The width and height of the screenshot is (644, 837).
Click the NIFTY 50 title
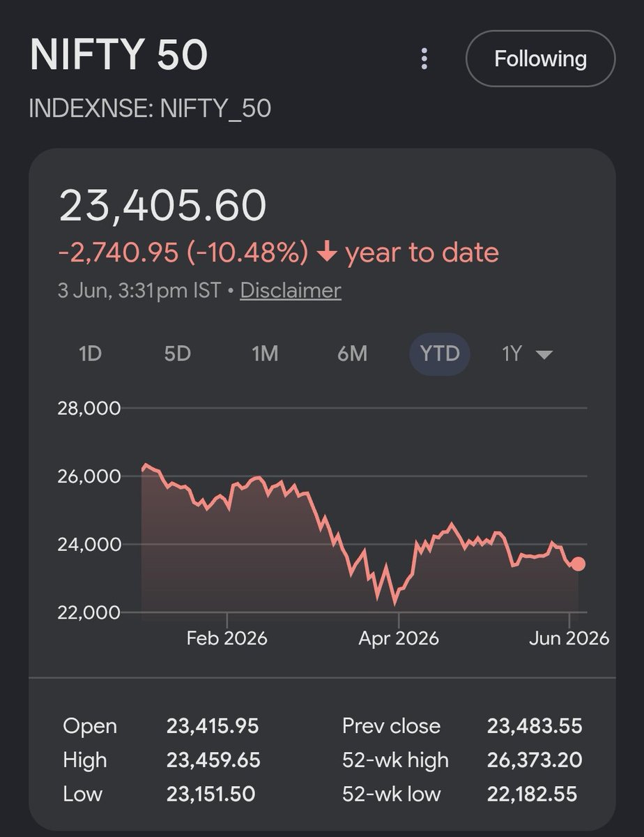[x=118, y=54]
